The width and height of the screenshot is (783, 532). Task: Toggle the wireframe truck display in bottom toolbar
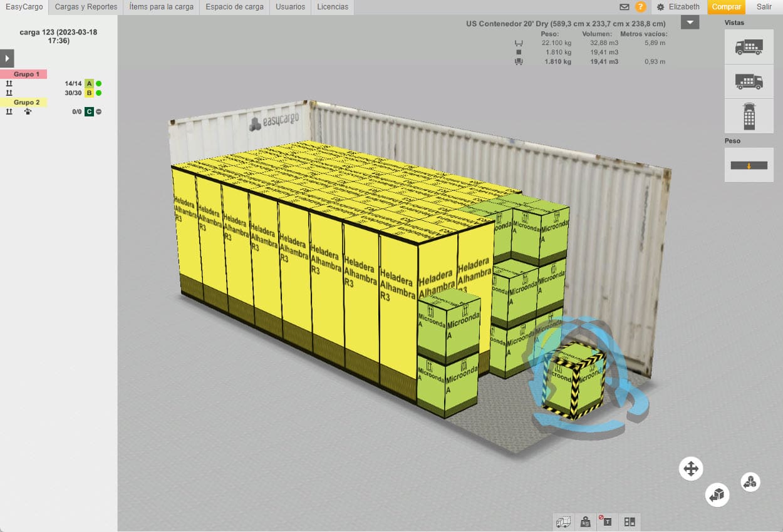click(x=564, y=521)
